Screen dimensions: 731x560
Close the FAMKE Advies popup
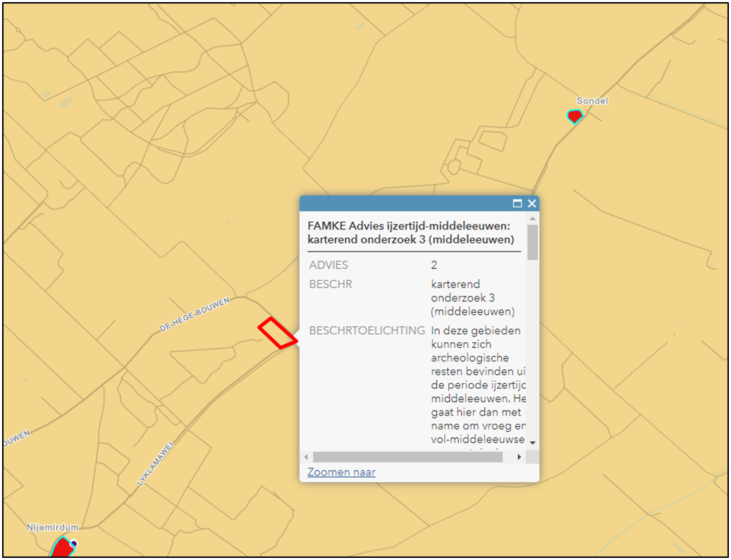pos(532,204)
